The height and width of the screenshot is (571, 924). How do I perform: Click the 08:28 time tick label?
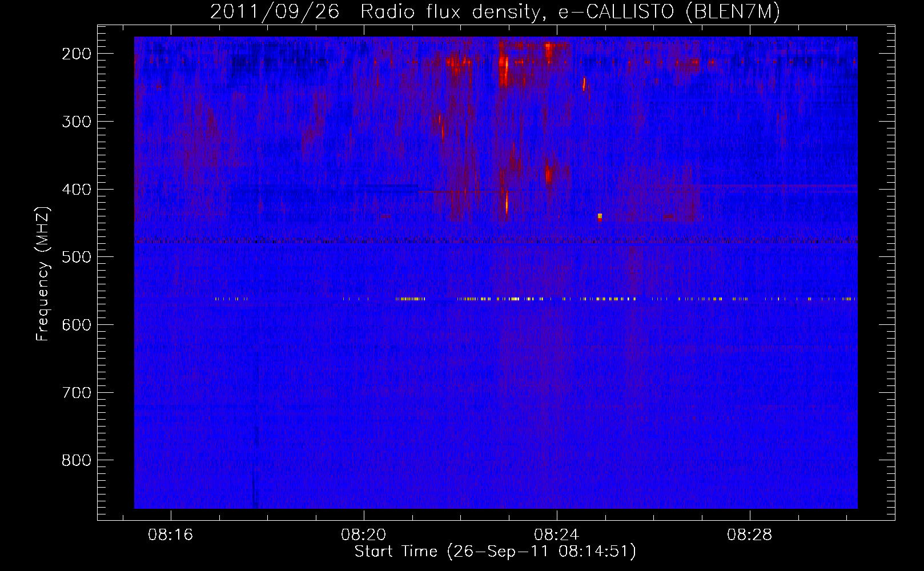pos(749,535)
